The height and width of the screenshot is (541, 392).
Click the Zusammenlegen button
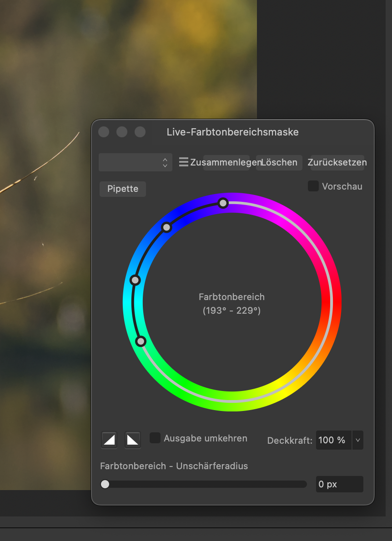click(x=226, y=162)
